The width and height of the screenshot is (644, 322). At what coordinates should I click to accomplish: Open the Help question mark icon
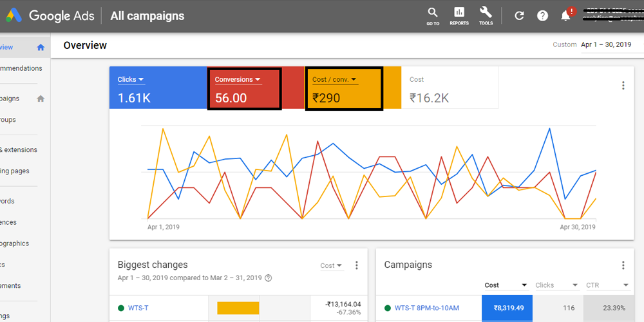coord(542,15)
